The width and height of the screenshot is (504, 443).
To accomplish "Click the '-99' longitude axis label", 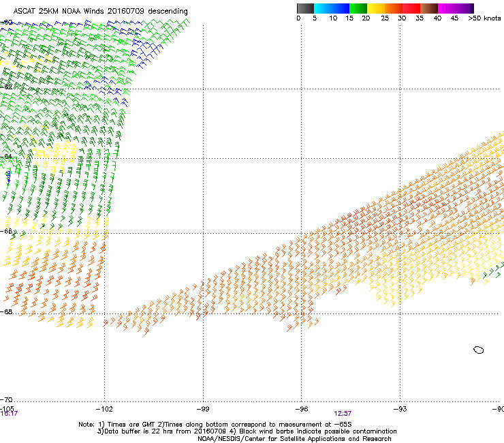I will [x=203, y=409].
